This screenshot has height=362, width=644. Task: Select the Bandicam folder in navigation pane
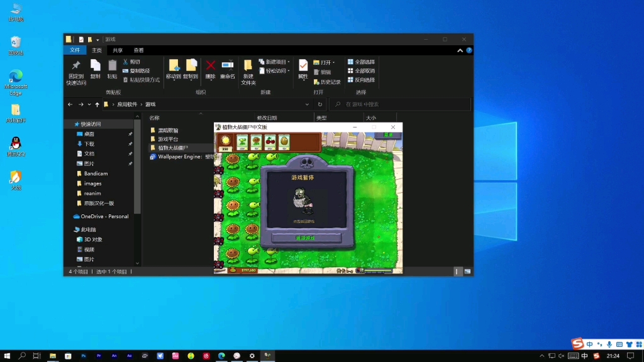[96, 173]
